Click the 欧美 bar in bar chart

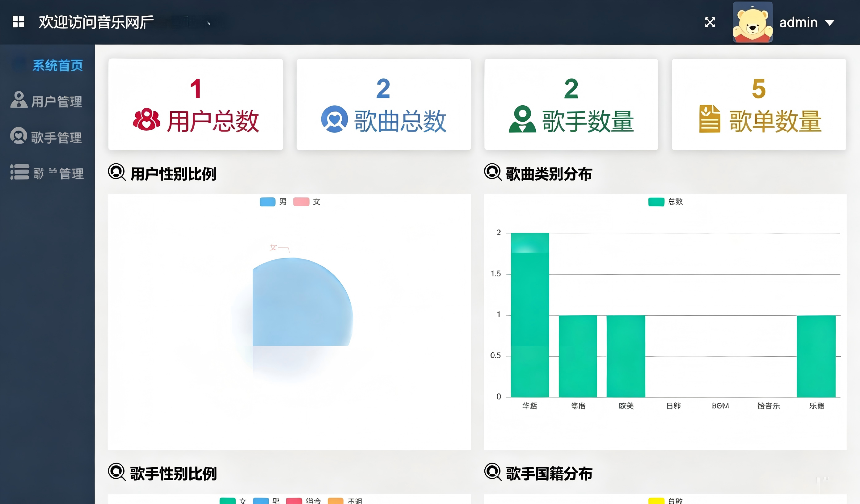click(x=626, y=356)
